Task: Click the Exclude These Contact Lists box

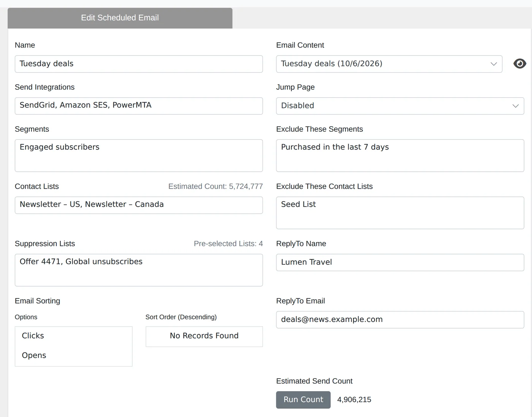Action: (x=400, y=213)
